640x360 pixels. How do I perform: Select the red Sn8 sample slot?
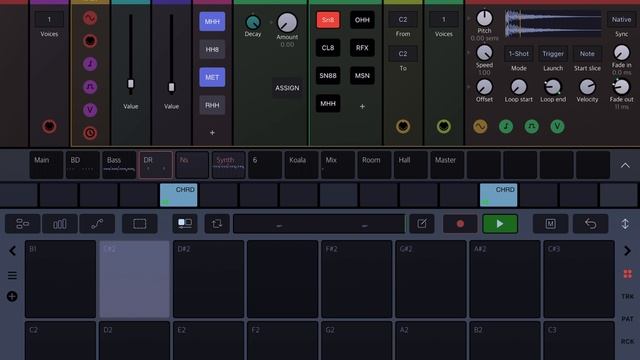click(x=328, y=20)
